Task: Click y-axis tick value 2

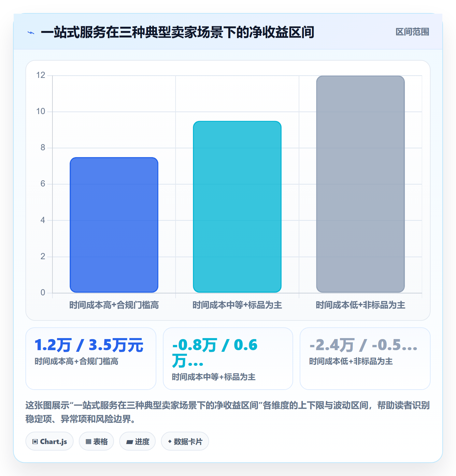Action: coord(43,256)
